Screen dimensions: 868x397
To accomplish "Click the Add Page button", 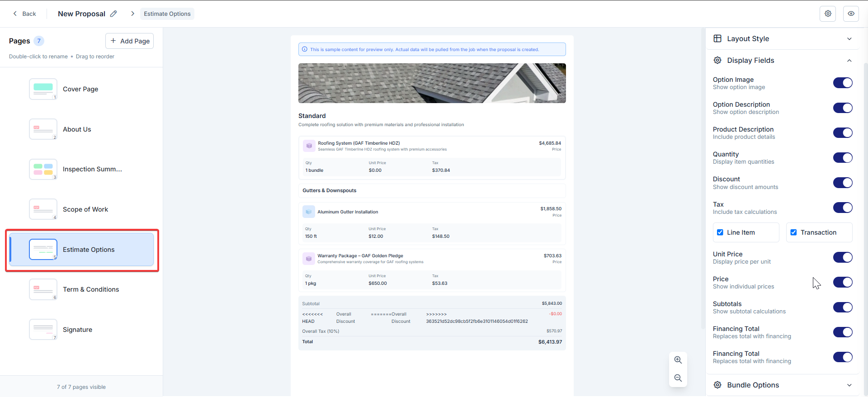I will [x=129, y=41].
